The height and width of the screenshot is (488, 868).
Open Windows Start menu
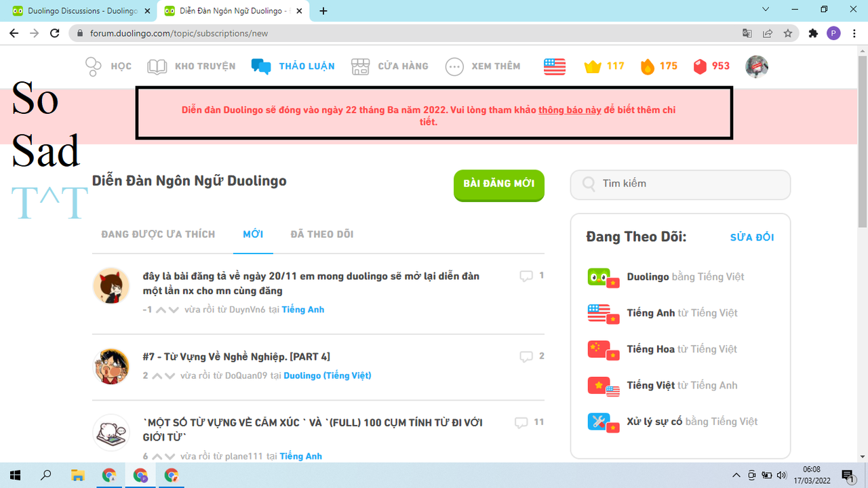coord(14,475)
